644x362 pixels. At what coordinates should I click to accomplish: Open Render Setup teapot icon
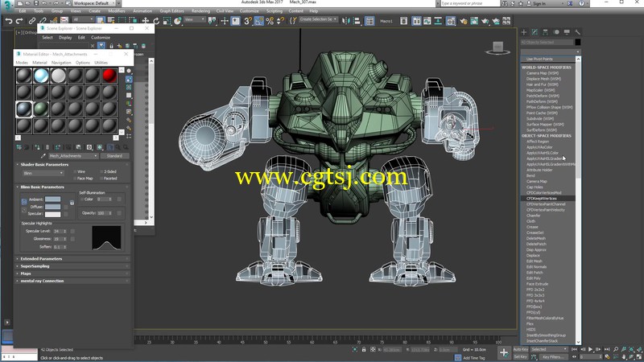tap(464, 21)
